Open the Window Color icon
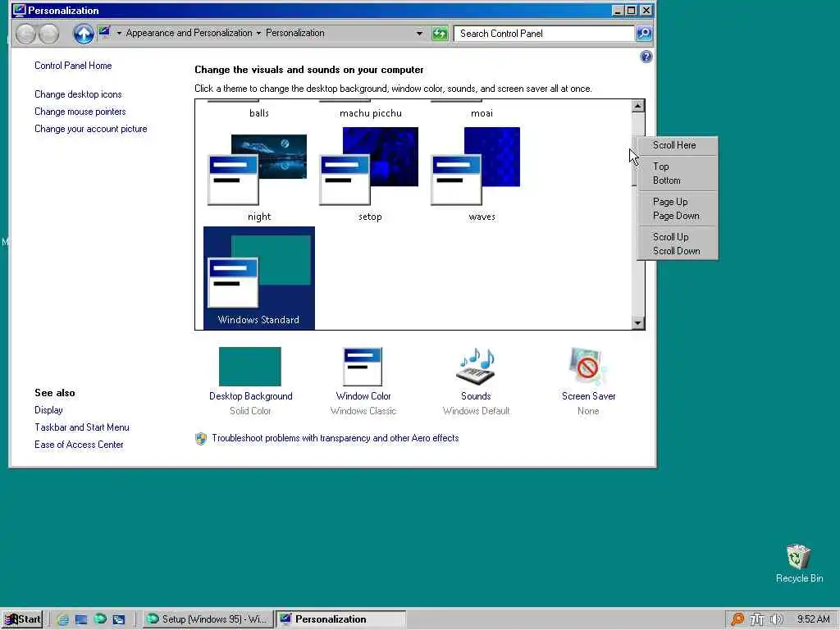 pos(363,367)
